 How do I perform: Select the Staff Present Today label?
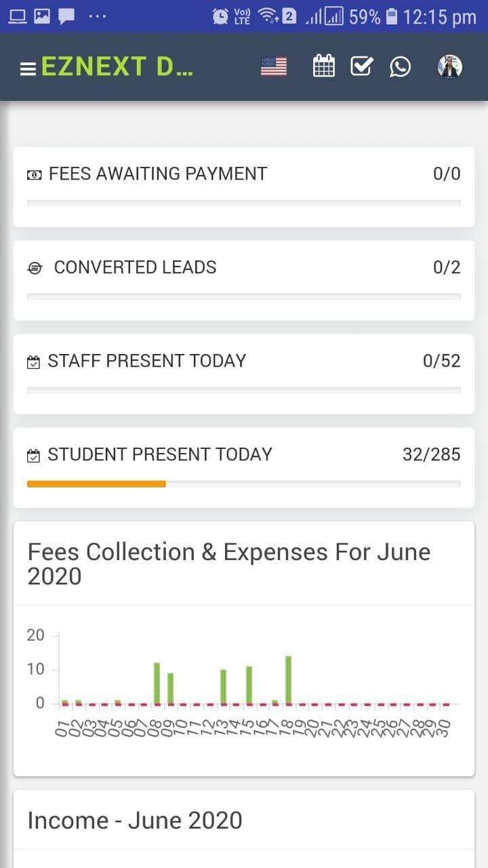pos(146,361)
